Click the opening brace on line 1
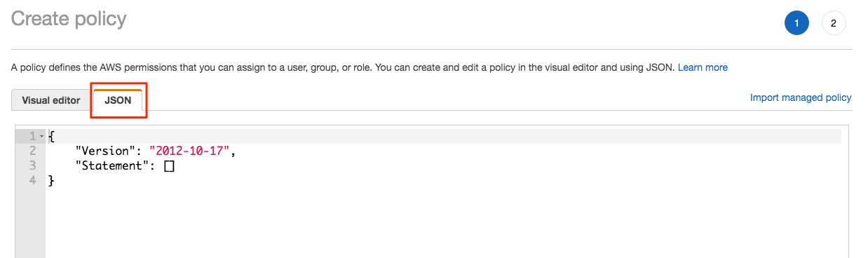 [51, 136]
